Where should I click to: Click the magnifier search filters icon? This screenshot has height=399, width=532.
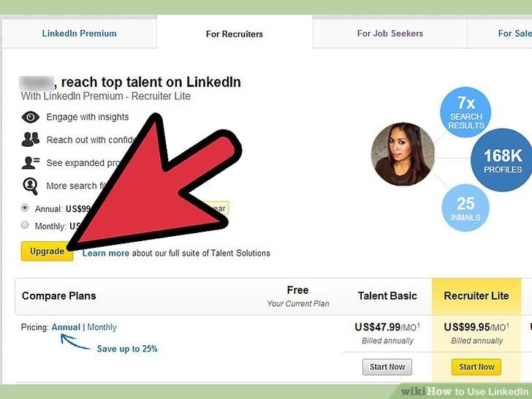[31, 185]
